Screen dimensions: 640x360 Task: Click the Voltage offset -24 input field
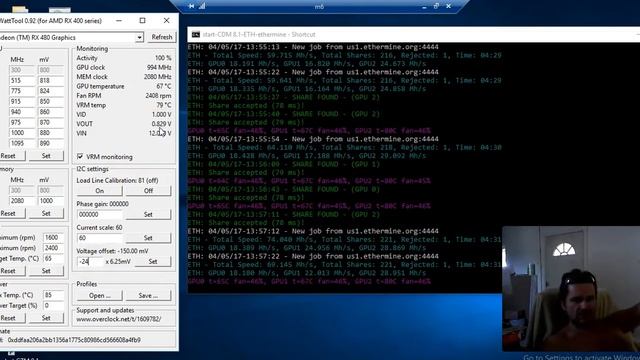[91, 262]
